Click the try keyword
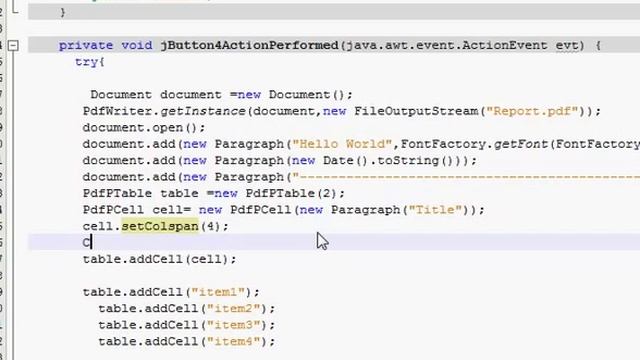The width and height of the screenshot is (640, 360). coord(86,62)
